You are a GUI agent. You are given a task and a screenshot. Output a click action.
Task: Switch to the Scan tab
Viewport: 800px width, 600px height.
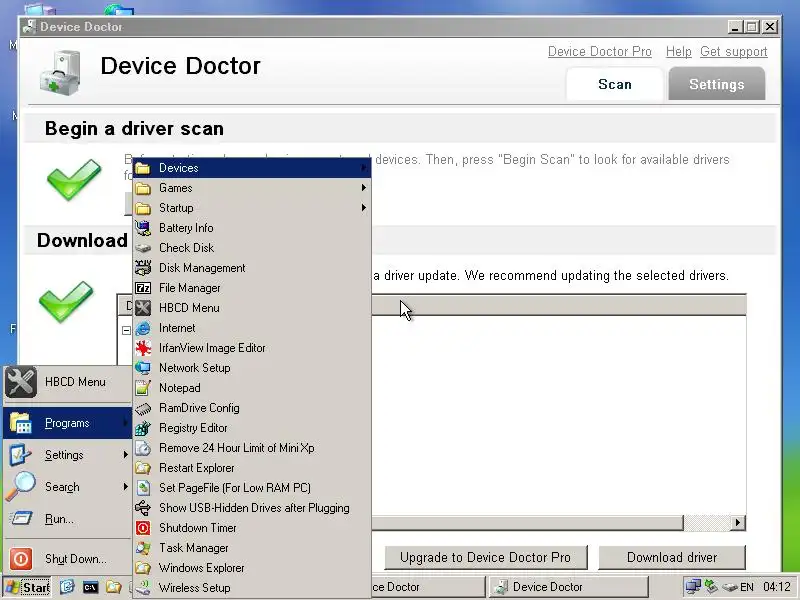point(615,85)
